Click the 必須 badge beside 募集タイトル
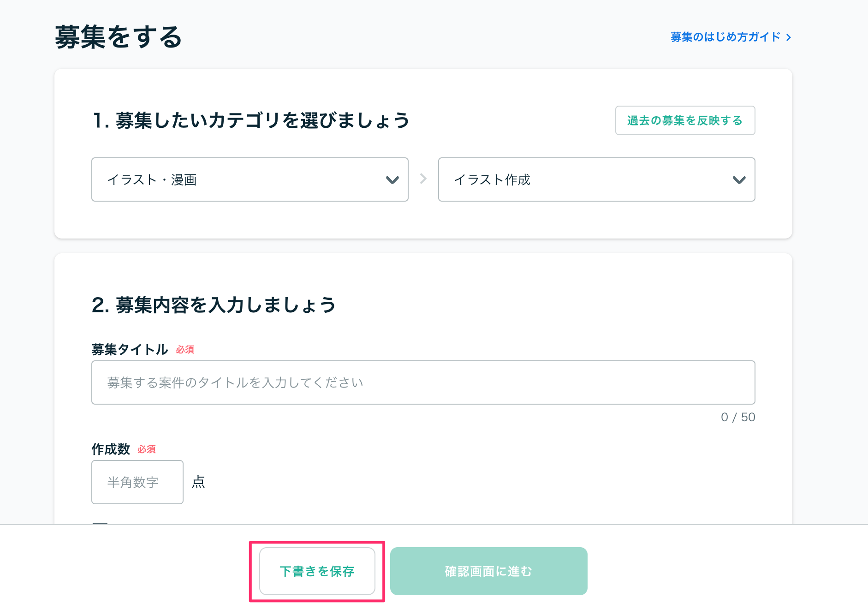868x609 pixels. 185,350
